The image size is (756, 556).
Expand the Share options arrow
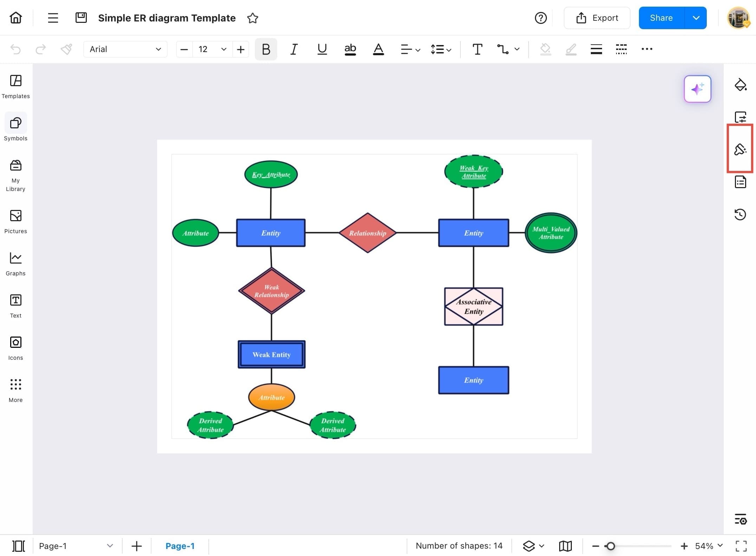[x=696, y=18]
